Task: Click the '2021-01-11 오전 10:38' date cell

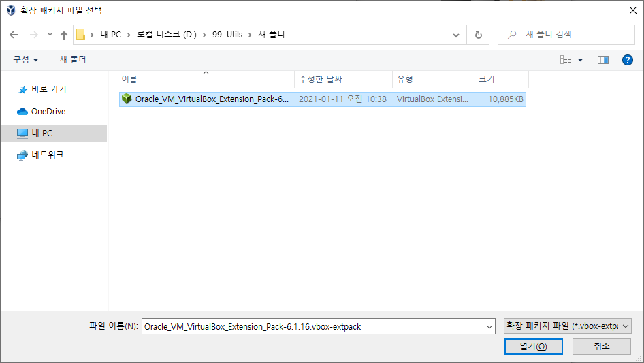Action: [342, 99]
